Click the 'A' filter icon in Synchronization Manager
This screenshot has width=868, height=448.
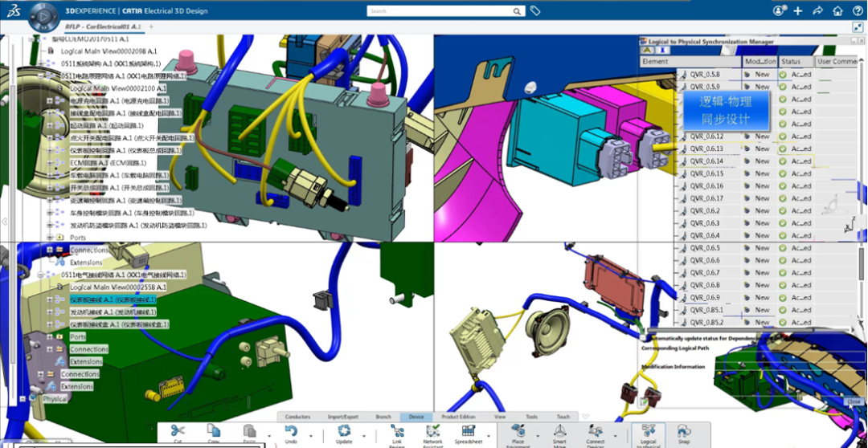[x=647, y=51]
